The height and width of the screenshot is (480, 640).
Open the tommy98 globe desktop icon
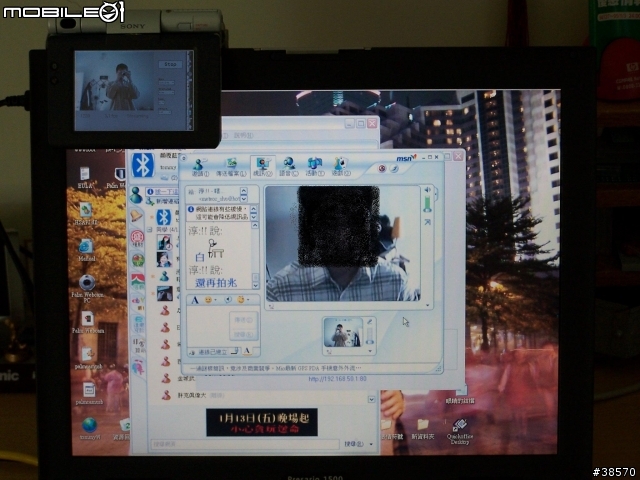(x=89, y=428)
